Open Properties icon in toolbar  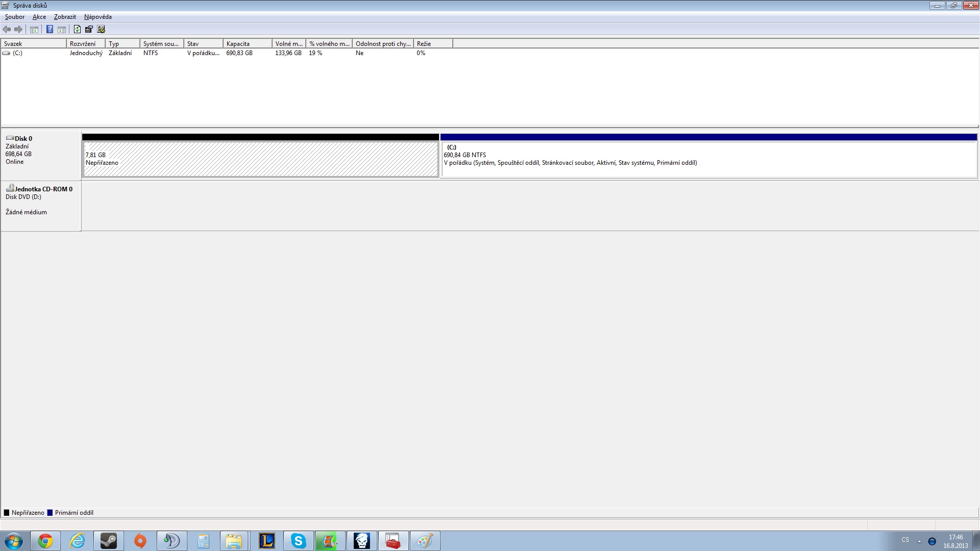point(89,30)
